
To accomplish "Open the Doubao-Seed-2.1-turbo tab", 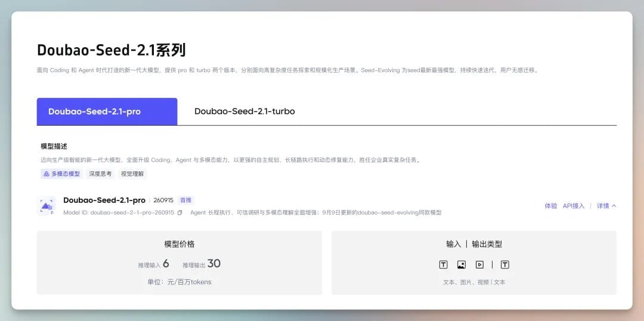I will [x=244, y=112].
